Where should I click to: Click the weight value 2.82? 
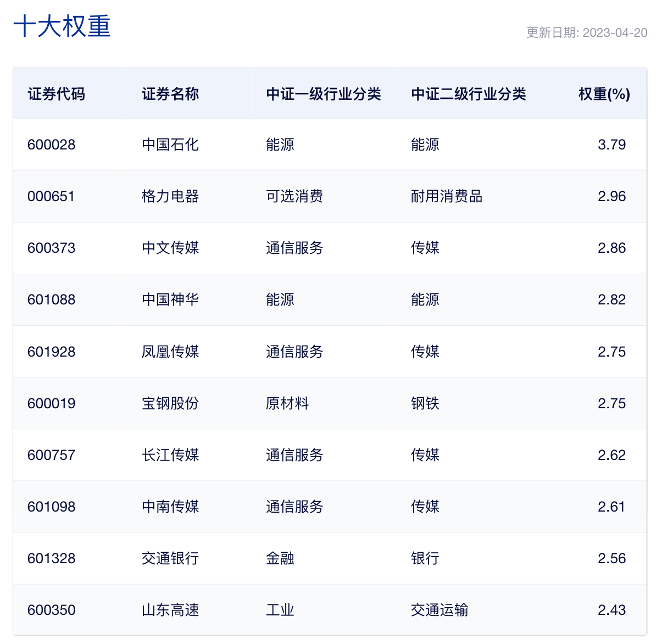(x=611, y=299)
